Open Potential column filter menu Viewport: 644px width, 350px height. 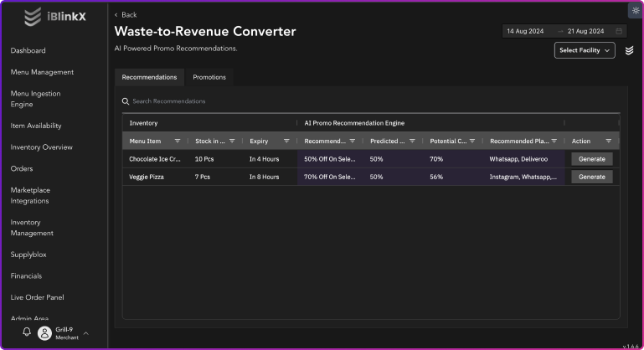click(x=472, y=142)
